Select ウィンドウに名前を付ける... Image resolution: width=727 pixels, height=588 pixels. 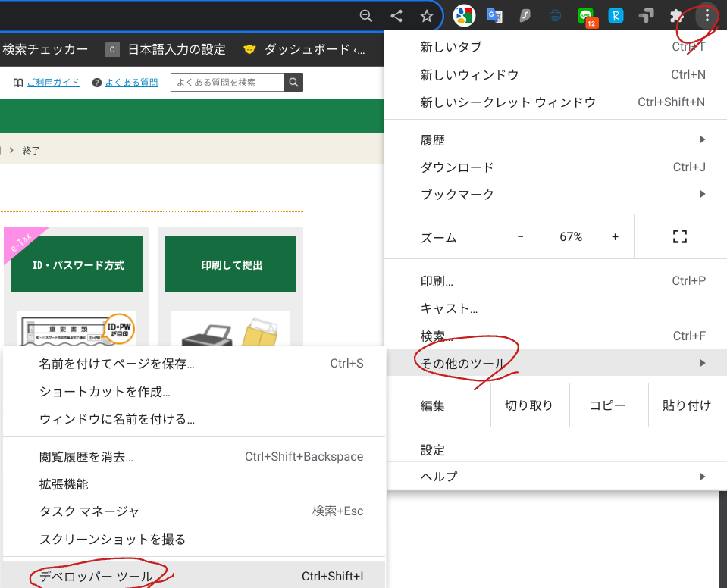coord(194,419)
